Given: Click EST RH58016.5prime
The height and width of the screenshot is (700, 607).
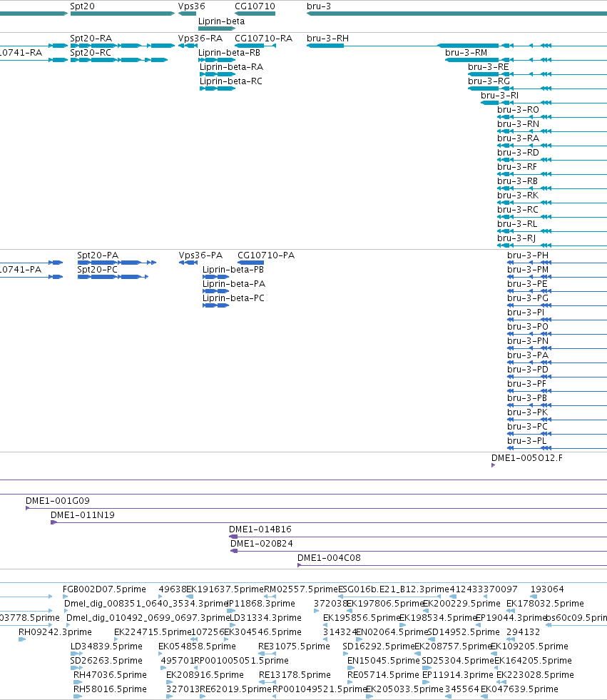Looking at the screenshot, I should coord(110,689).
